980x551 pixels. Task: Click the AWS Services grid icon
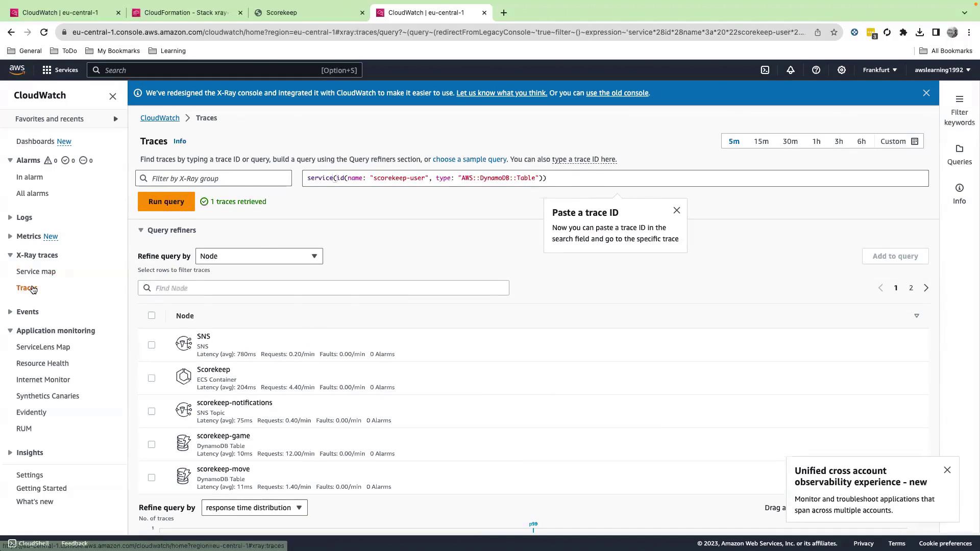pos(47,70)
